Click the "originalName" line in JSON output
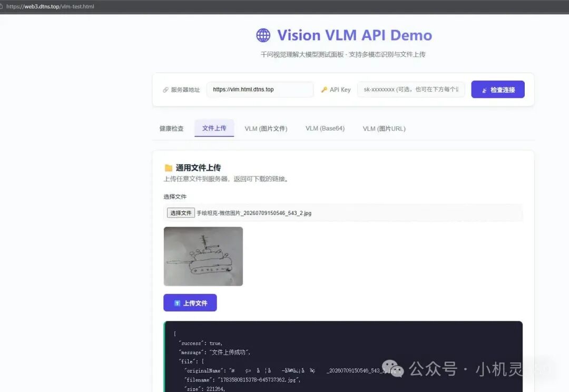The height and width of the screenshot is (392, 569). tap(293, 370)
